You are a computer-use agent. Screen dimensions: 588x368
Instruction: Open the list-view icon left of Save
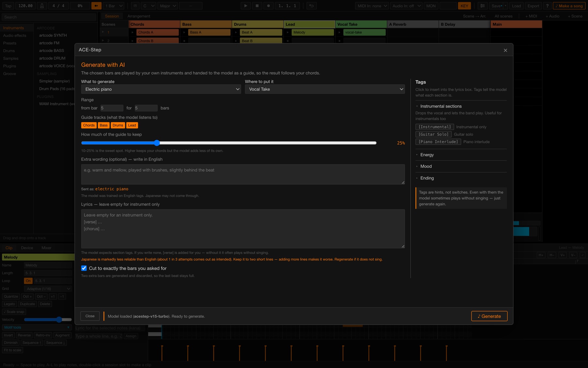(x=482, y=6)
